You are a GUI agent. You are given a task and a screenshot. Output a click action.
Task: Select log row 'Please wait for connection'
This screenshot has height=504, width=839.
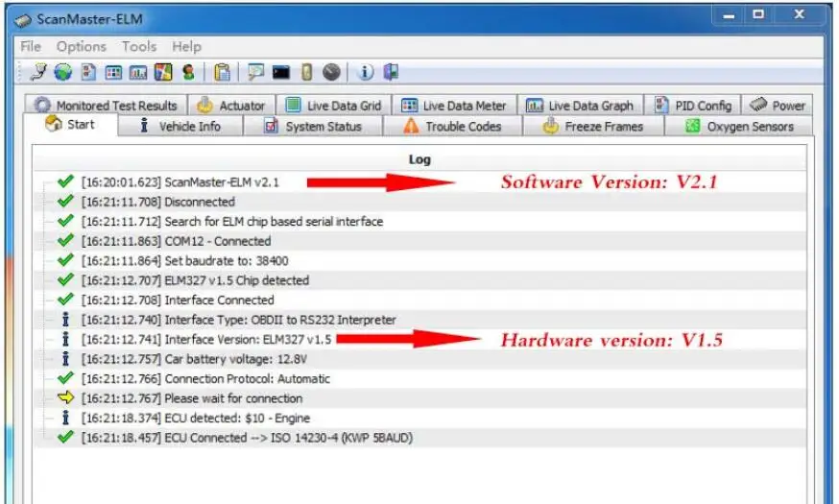tap(419, 398)
